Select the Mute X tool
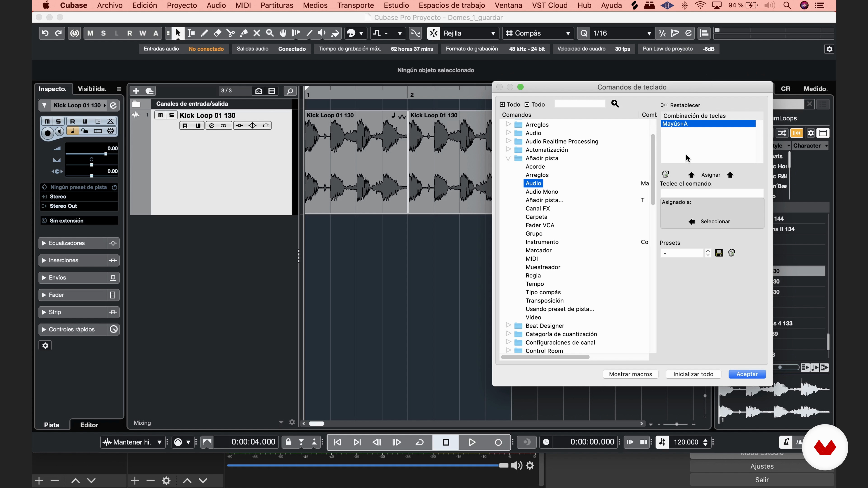This screenshot has width=868, height=488. point(257,33)
